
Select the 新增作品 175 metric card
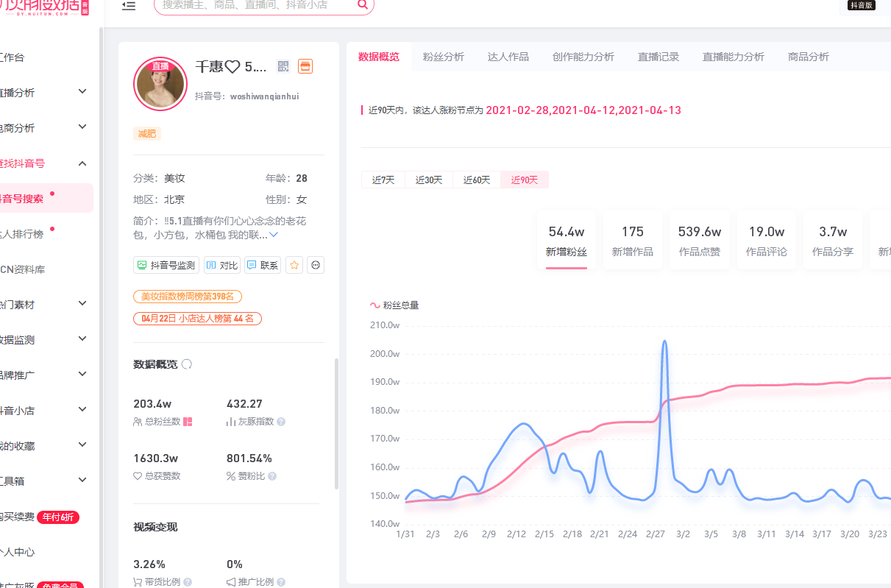pyautogui.click(x=633, y=241)
